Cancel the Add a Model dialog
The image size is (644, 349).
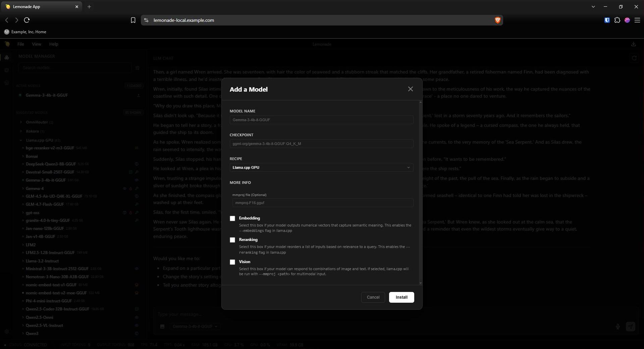pyautogui.click(x=373, y=297)
